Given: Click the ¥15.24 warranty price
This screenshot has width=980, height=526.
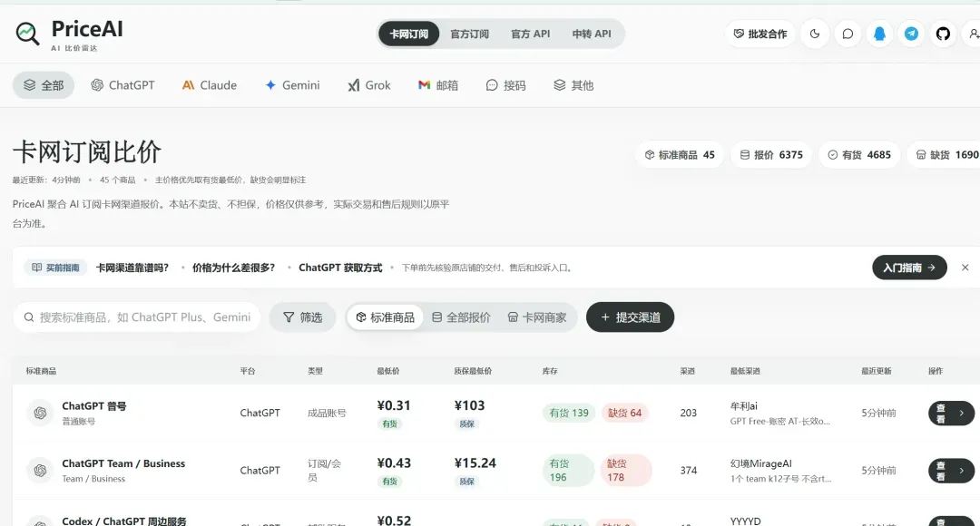Looking at the screenshot, I should (x=475, y=463).
